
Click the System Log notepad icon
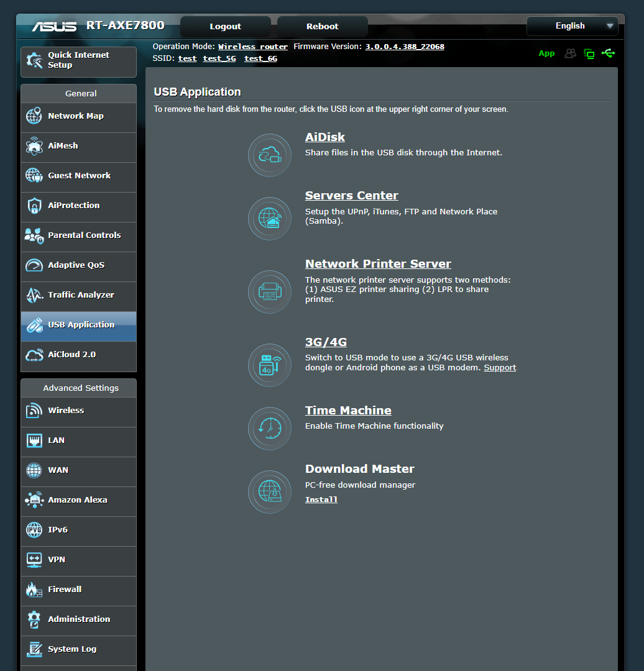(34, 649)
